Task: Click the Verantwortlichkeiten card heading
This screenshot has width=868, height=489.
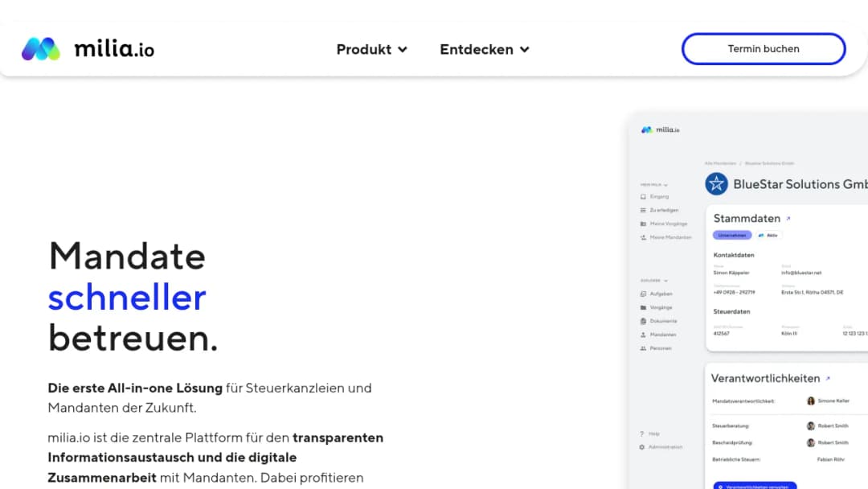Action: 766,379
